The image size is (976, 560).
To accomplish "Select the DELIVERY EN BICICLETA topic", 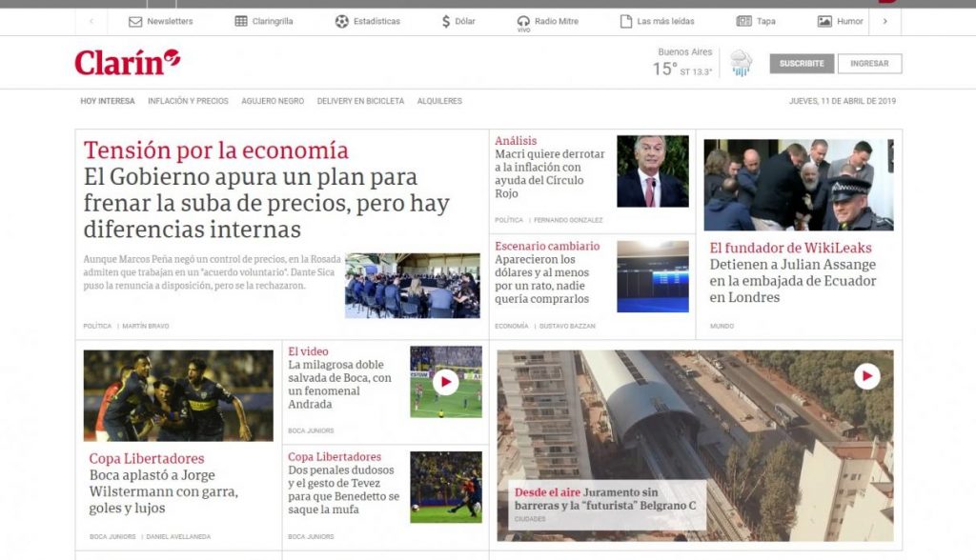I will (360, 101).
